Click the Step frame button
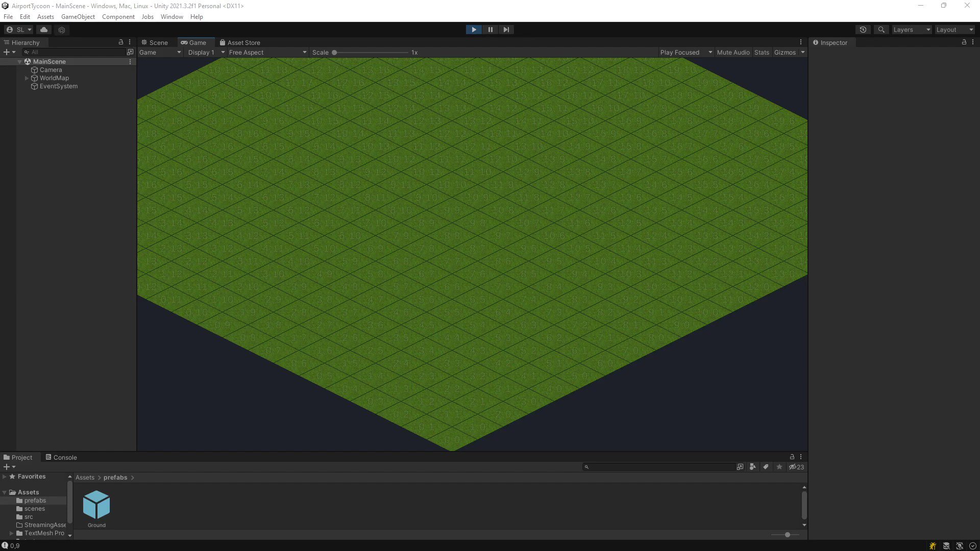The height and width of the screenshot is (551, 980). tap(506, 30)
